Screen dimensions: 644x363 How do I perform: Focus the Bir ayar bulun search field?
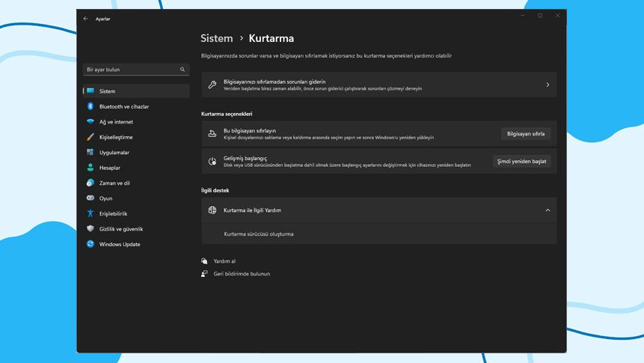tap(131, 70)
